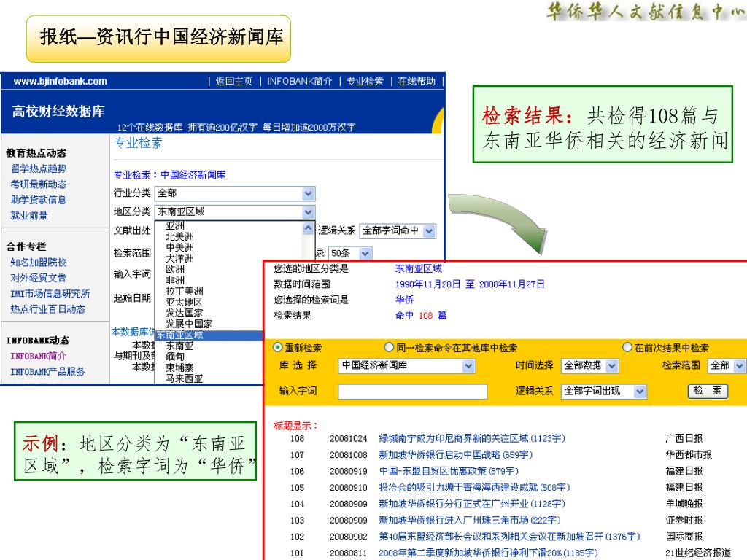747x560 pixels.
Task: Choose 马来西亚 in the region list
Action: pyautogui.click(x=185, y=379)
